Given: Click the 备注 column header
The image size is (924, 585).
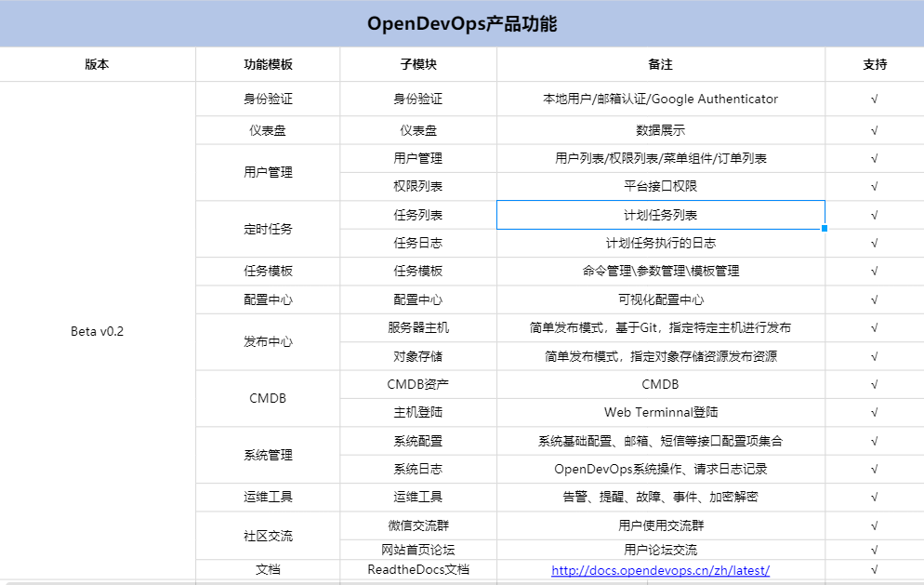Looking at the screenshot, I should pyautogui.click(x=661, y=64).
